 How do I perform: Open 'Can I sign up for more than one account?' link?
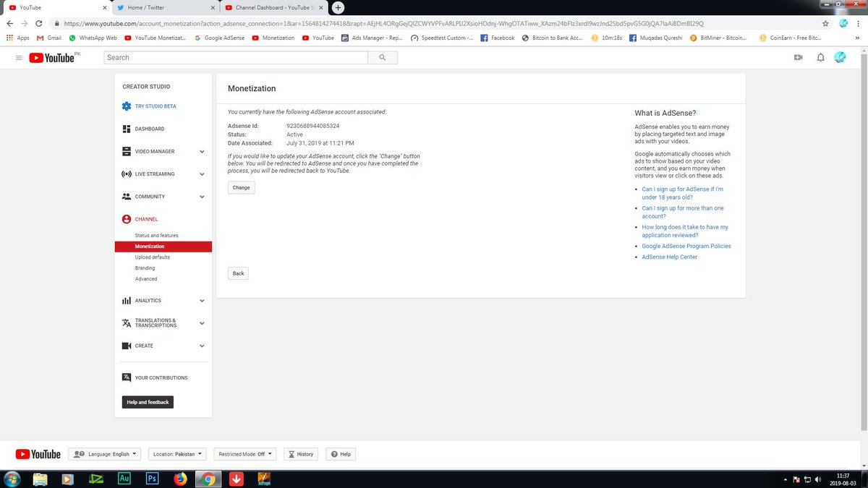683,212
